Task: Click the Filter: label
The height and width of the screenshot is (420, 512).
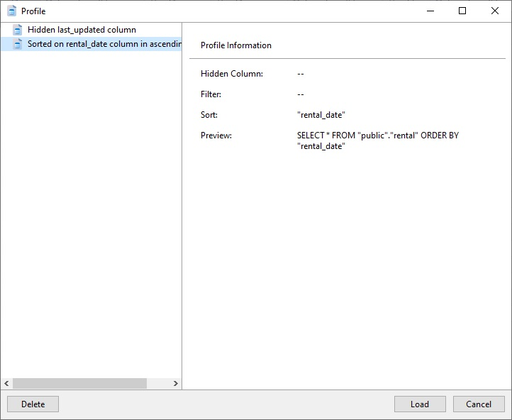Action: click(x=211, y=94)
